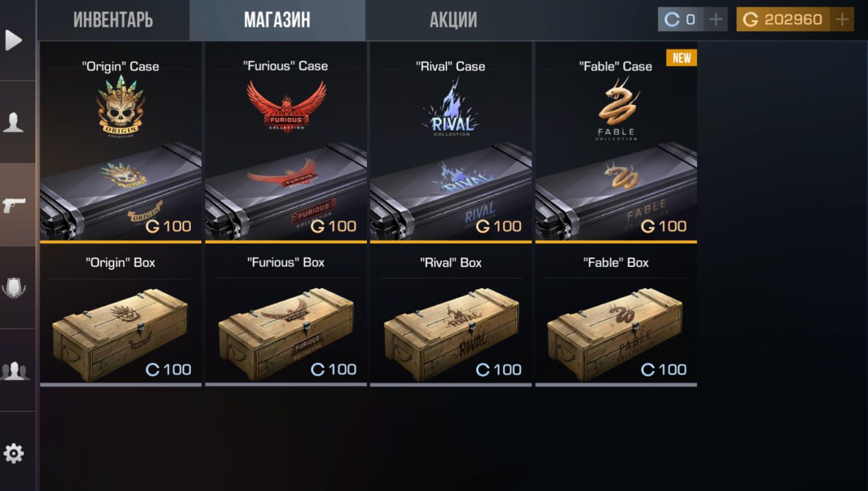
Task: Switch to the АКЦИИ tab
Action: tap(453, 20)
